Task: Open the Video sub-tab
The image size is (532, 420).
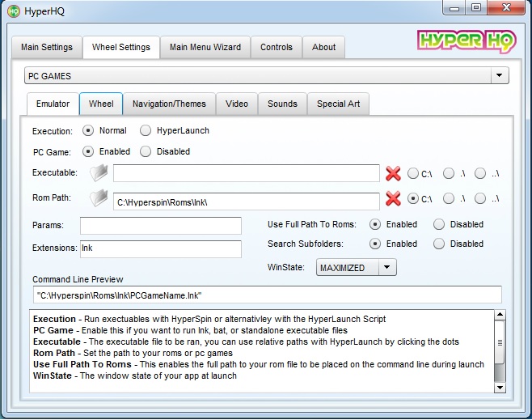Action: click(x=237, y=104)
